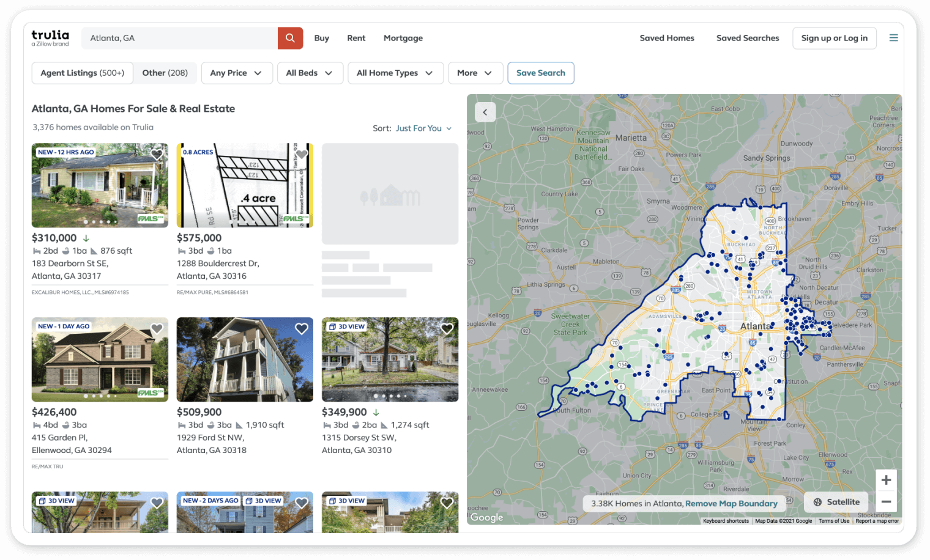Click the NEW - 2 DAYS AGO listing badge
Image resolution: width=930 pixels, height=560 pixels.
[210, 501]
